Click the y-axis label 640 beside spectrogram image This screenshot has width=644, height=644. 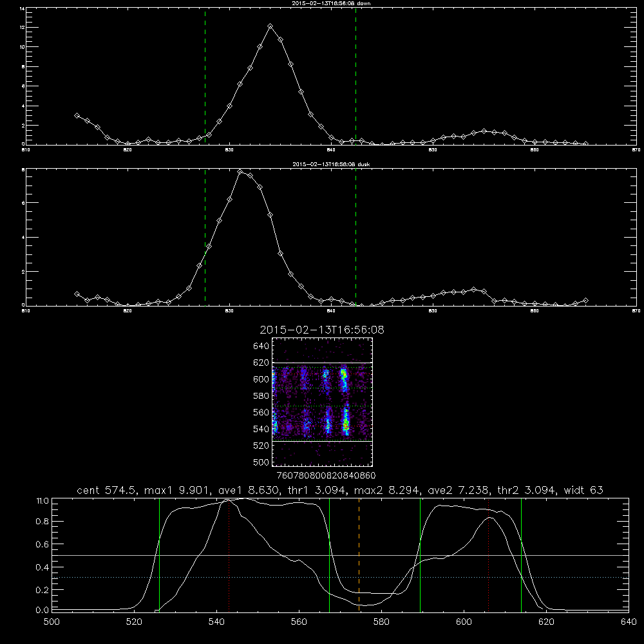click(x=261, y=346)
